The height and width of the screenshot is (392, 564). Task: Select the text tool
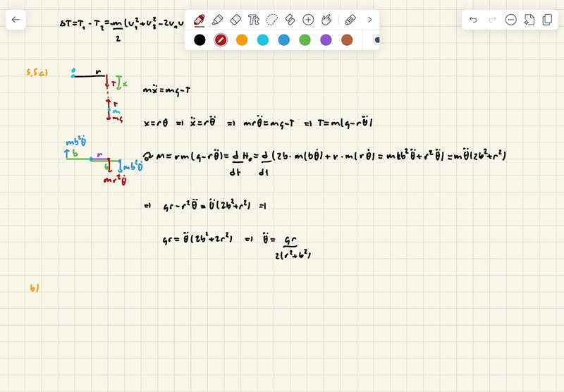click(x=254, y=20)
